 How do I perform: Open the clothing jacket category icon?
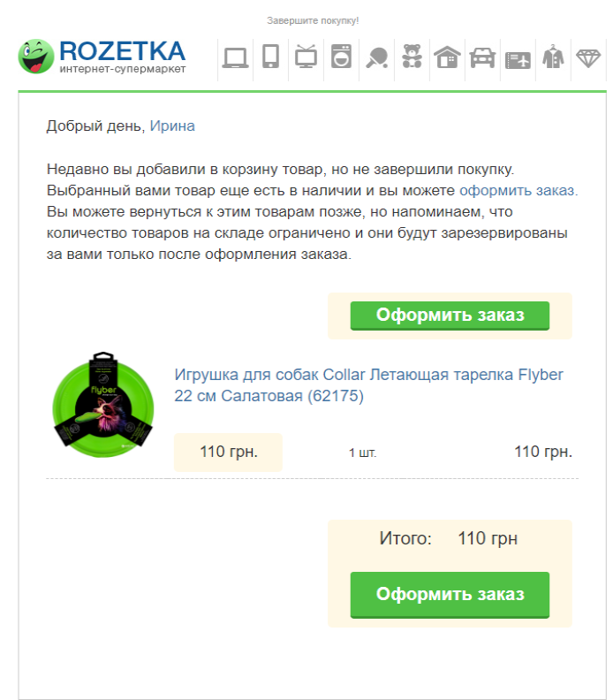(x=553, y=57)
